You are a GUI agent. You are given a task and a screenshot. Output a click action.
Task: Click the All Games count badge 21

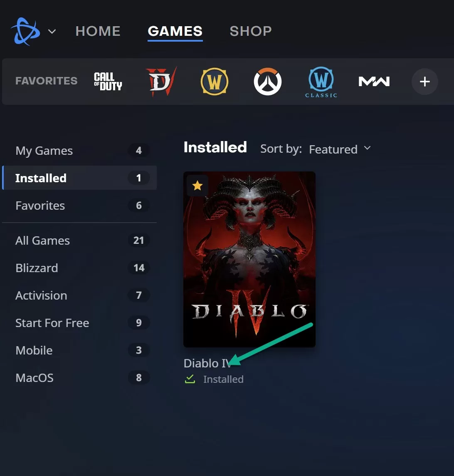coord(138,240)
